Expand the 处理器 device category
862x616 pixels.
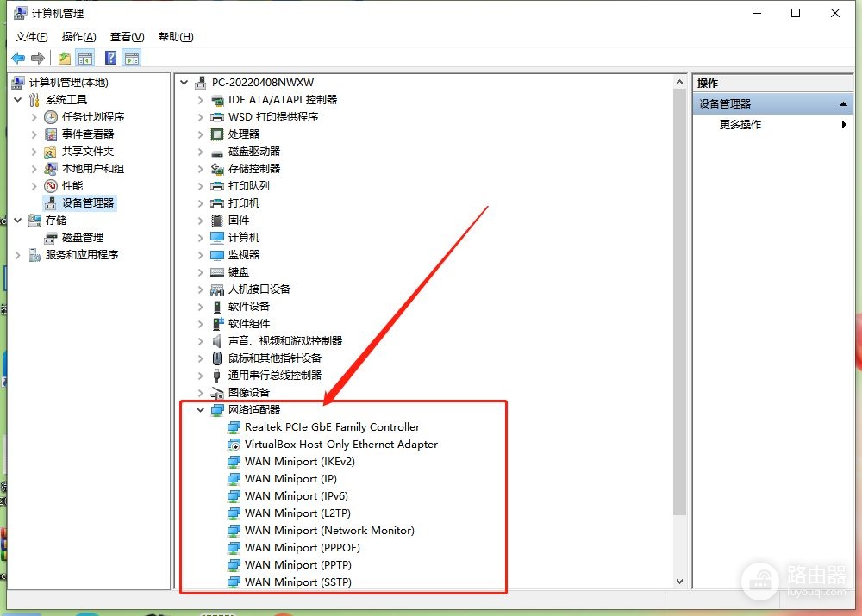tap(201, 134)
